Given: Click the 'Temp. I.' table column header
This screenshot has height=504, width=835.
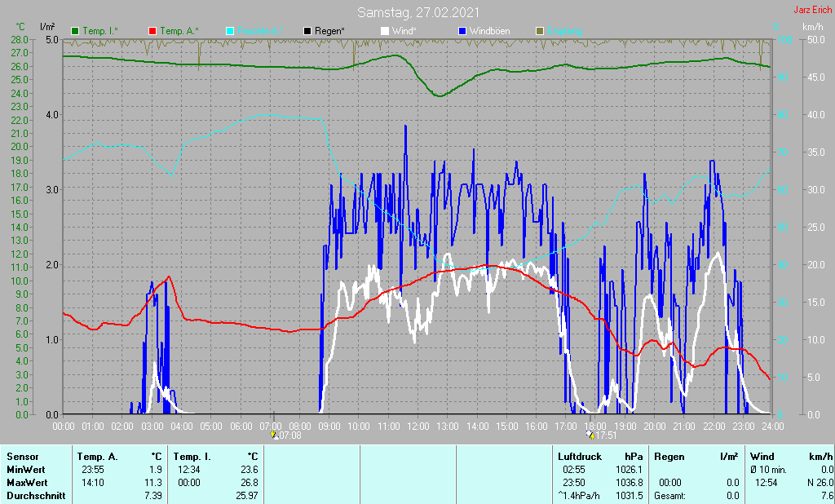Looking at the screenshot, I should pos(192,457).
